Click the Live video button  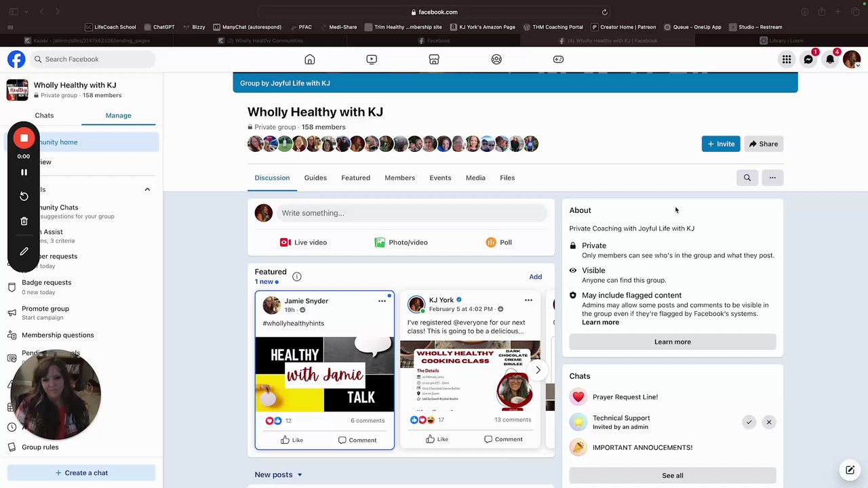click(x=303, y=243)
